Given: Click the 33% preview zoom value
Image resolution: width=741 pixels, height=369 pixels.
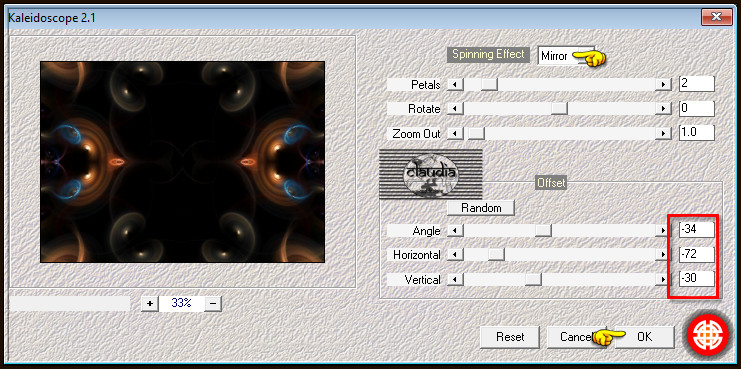Looking at the screenshot, I should point(181,303).
